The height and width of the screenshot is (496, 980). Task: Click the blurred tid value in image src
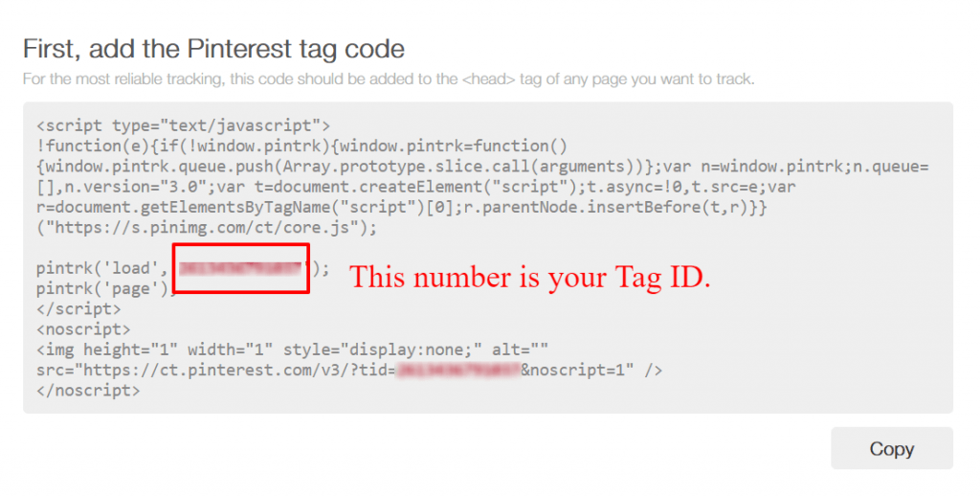[458, 371]
